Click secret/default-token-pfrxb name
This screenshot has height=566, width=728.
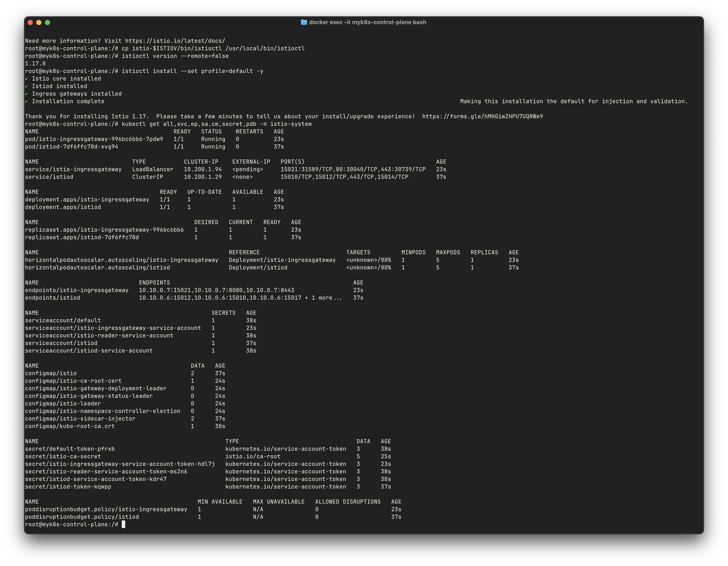click(70, 449)
